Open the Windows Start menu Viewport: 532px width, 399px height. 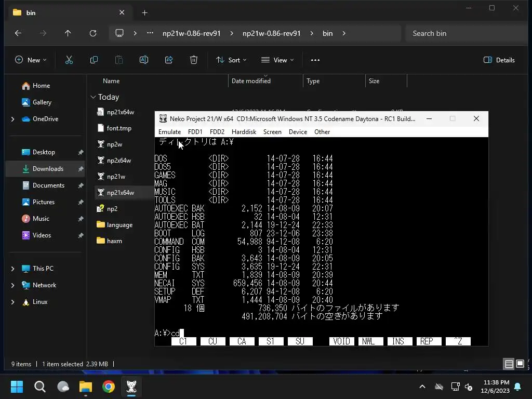pyautogui.click(x=17, y=387)
